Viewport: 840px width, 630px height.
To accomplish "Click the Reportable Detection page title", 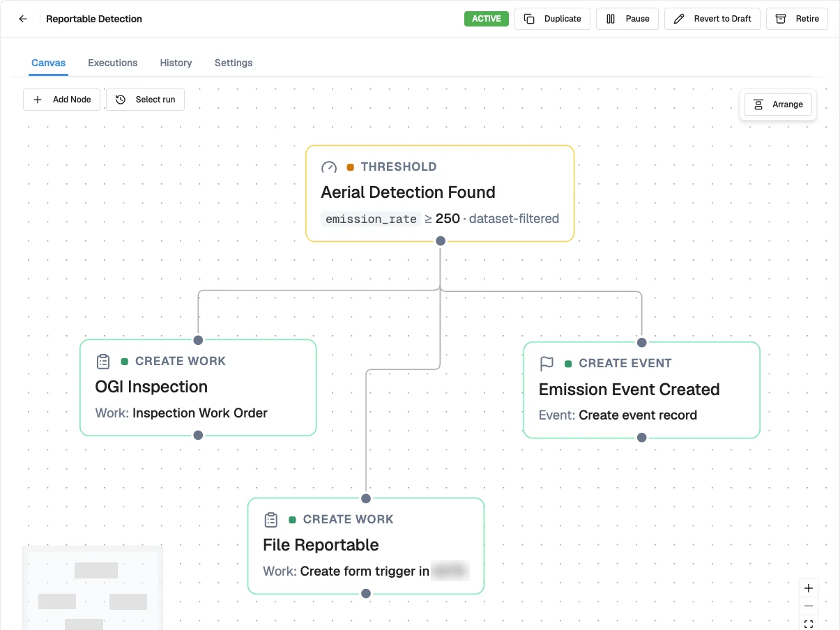I will click(94, 19).
